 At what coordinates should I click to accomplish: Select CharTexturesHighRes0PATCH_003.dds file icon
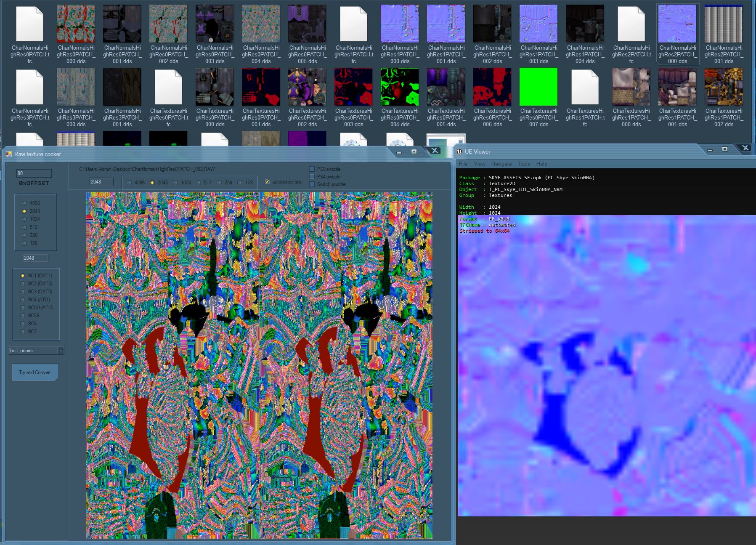[x=353, y=87]
